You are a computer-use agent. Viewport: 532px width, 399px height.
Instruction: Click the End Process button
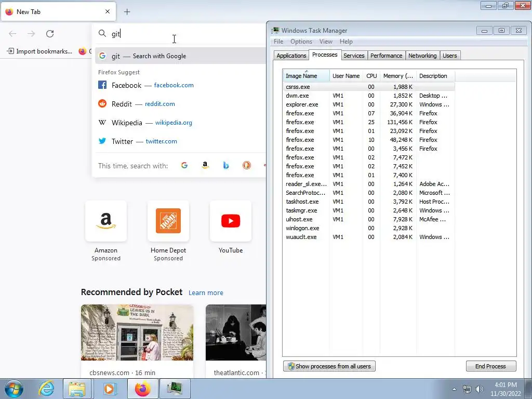490,366
